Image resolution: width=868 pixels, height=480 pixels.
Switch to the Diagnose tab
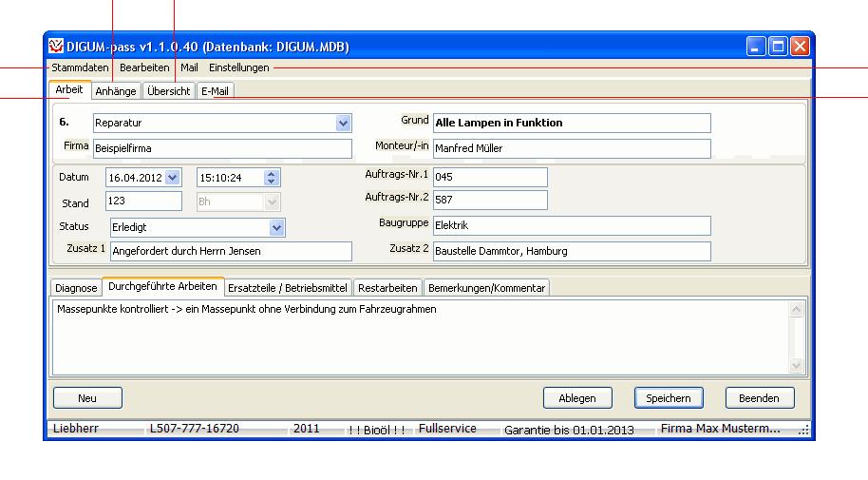tap(76, 288)
